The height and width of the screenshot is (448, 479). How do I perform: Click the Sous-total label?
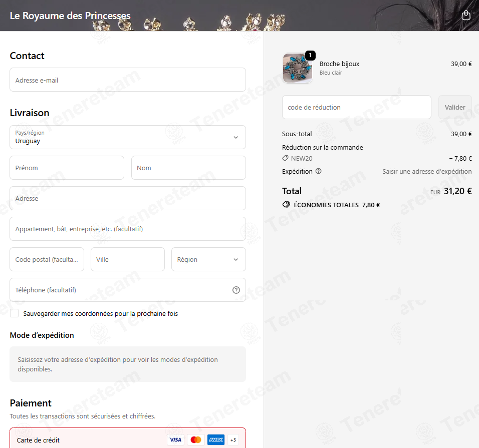point(297,134)
